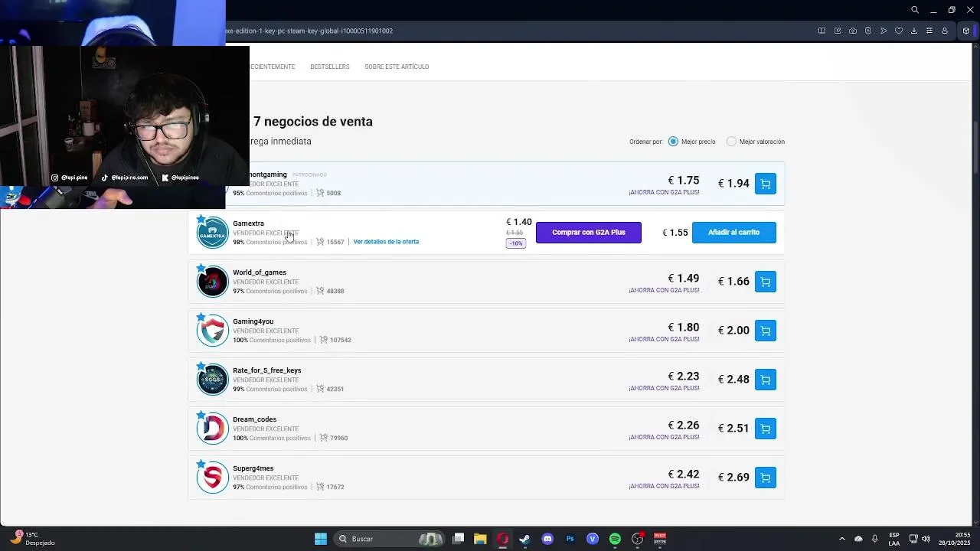Image resolution: width=980 pixels, height=551 pixels.
Task: Click ESP LAA language indicator
Action: 894,539
